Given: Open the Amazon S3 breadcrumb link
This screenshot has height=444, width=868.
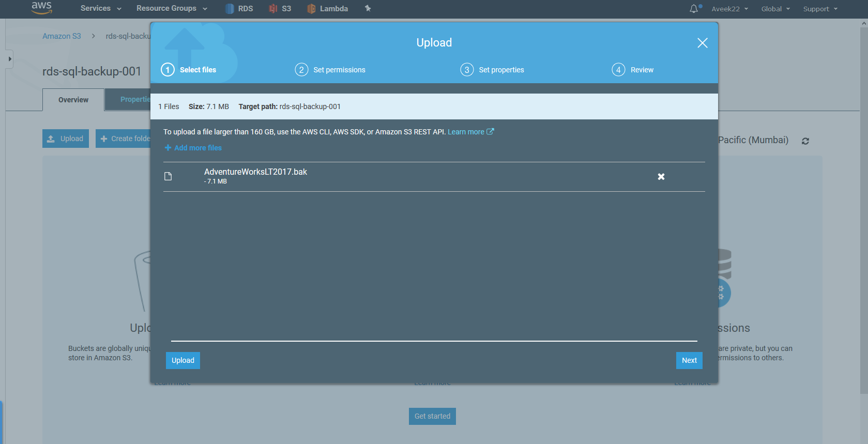Looking at the screenshot, I should tap(62, 36).
